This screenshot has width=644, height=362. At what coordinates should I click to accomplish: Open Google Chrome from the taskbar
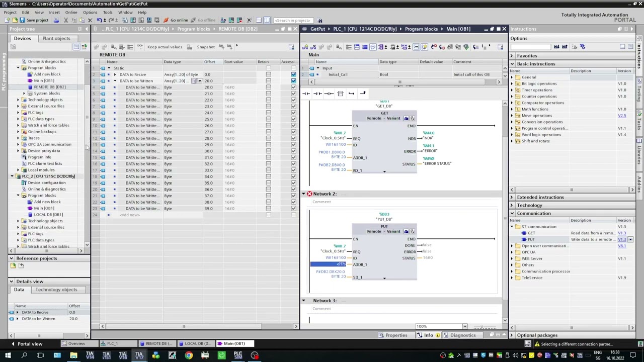(x=189, y=355)
